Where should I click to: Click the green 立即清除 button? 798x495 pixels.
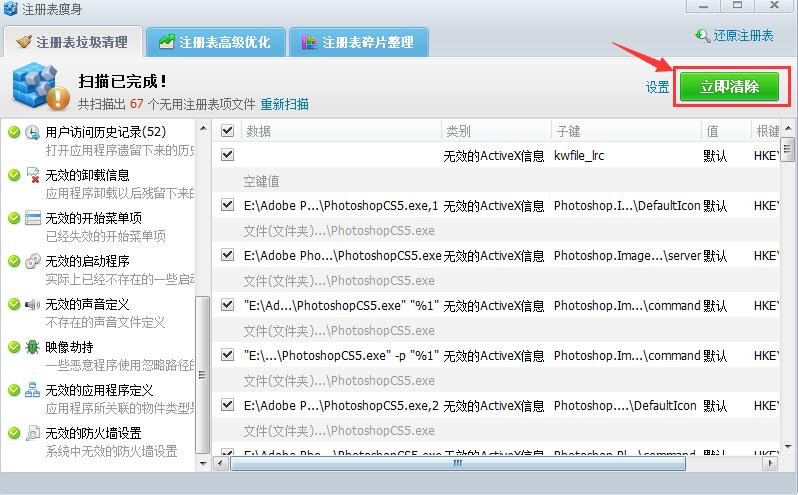click(x=729, y=87)
